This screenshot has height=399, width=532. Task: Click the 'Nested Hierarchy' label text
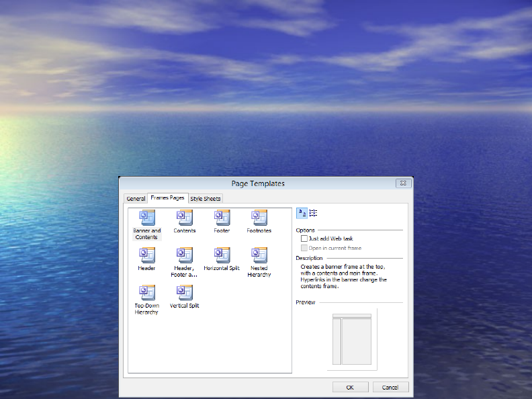point(259,271)
